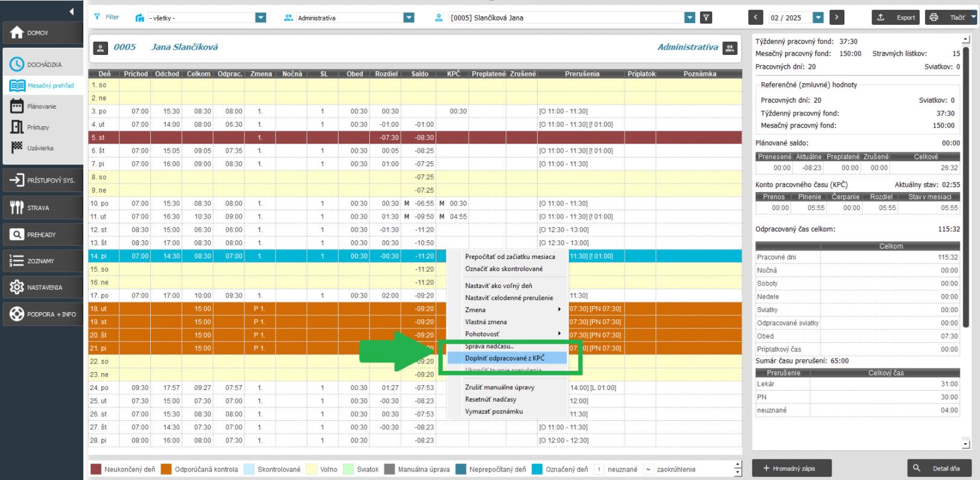980x480 pixels.
Task: Go to next month with right arrow
Action: (836, 18)
